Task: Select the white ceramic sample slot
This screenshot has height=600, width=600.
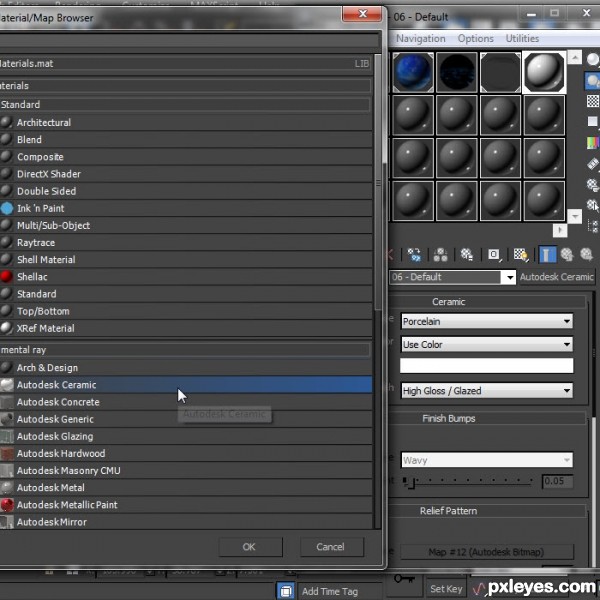Action: (544, 72)
